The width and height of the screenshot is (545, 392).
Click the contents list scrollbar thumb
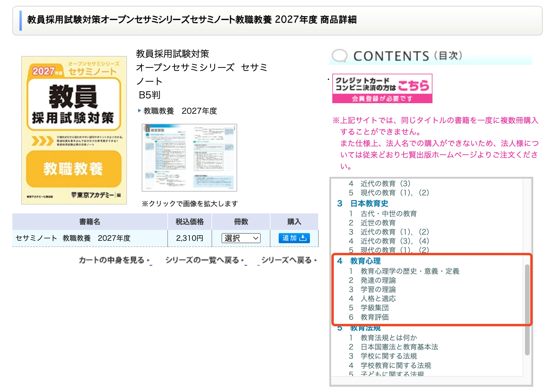tap(527, 310)
